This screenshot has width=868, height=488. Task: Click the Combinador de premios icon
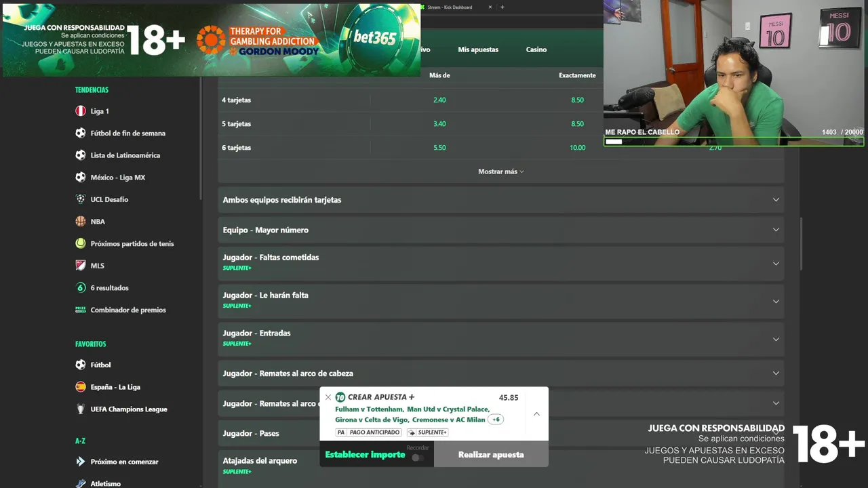(x=81, y=310)
